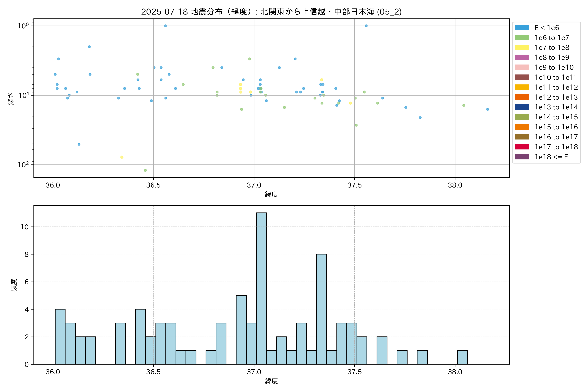This screenshot has width=588, height=392.
Task: Click the yellow scatter point below depth 10²  line's upper area
Action: pos(122,157)
